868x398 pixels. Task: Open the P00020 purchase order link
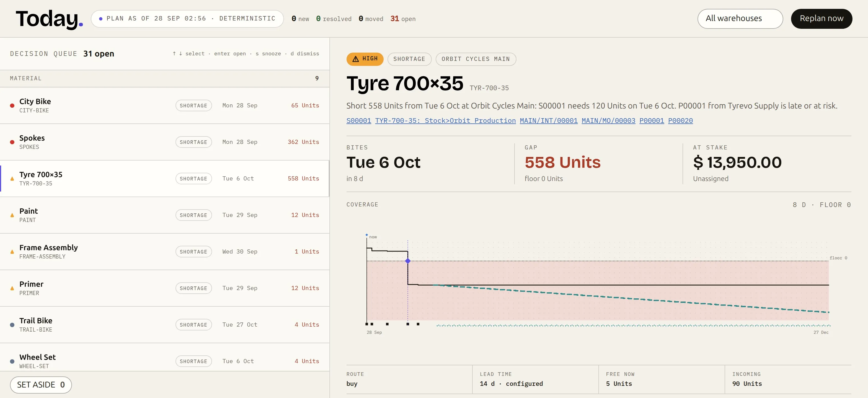pos(680,121)
